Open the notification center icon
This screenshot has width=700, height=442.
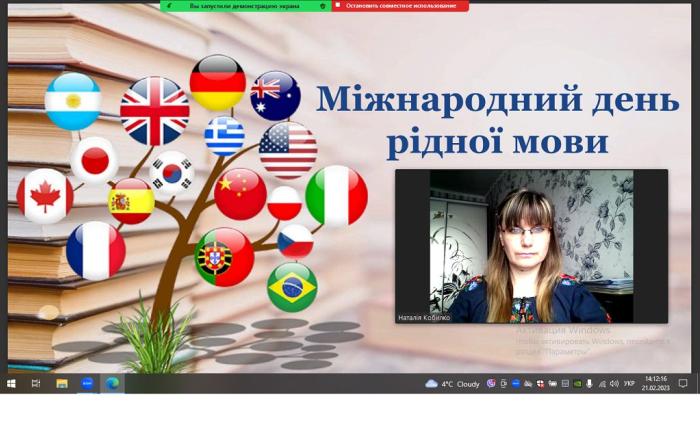point(683,383)
